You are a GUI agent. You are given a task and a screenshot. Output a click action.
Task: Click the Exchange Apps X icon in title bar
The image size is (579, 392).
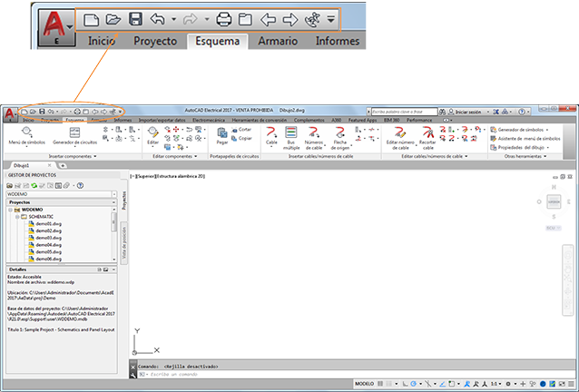496,112
